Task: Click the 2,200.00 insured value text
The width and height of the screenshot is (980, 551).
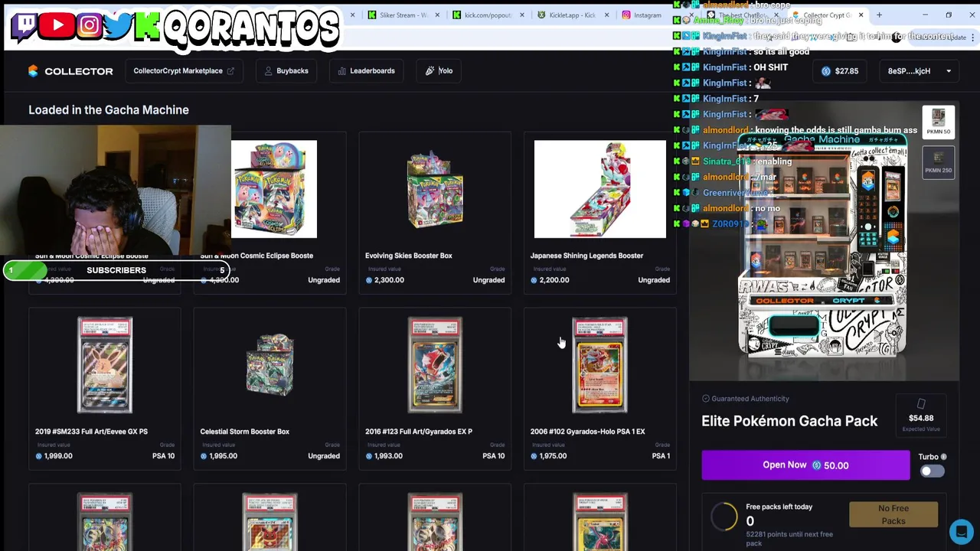Action: coord(554,280)
